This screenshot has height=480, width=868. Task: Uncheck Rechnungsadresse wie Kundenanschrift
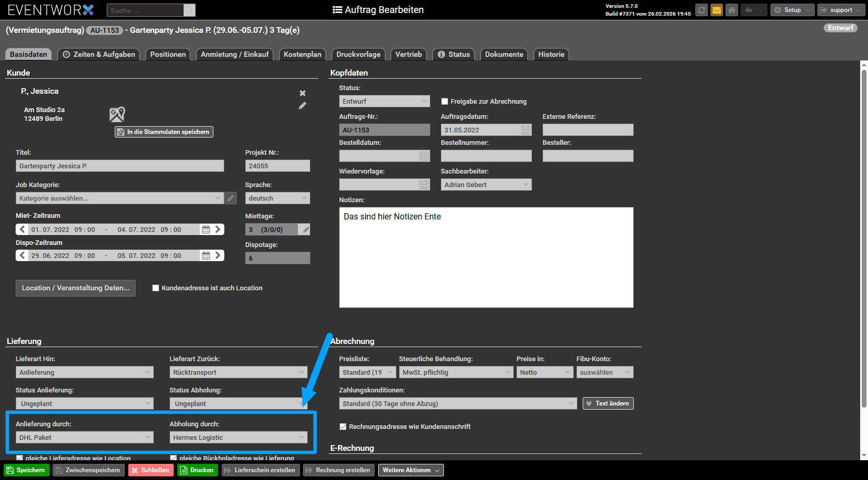point(343,427)
